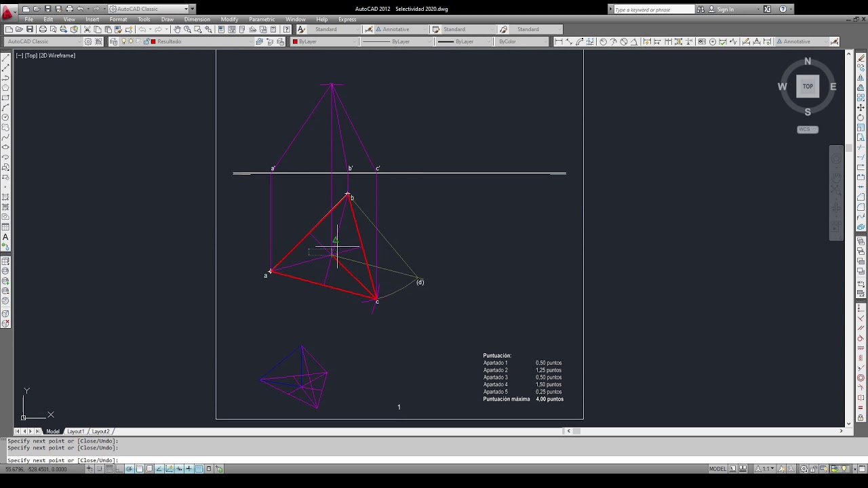
Task: Click the MODEL button in status bar
Action: pos(717,469)
